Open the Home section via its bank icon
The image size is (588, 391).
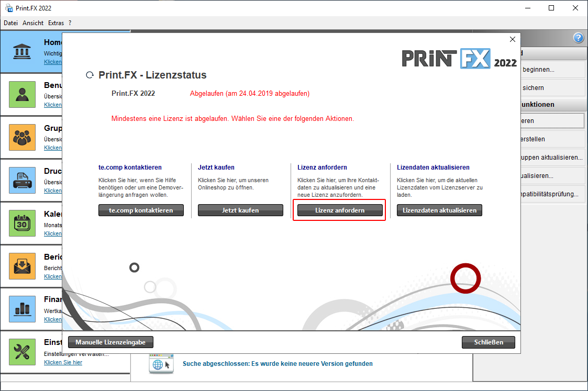pyautogui.click(x=22, y=52)
